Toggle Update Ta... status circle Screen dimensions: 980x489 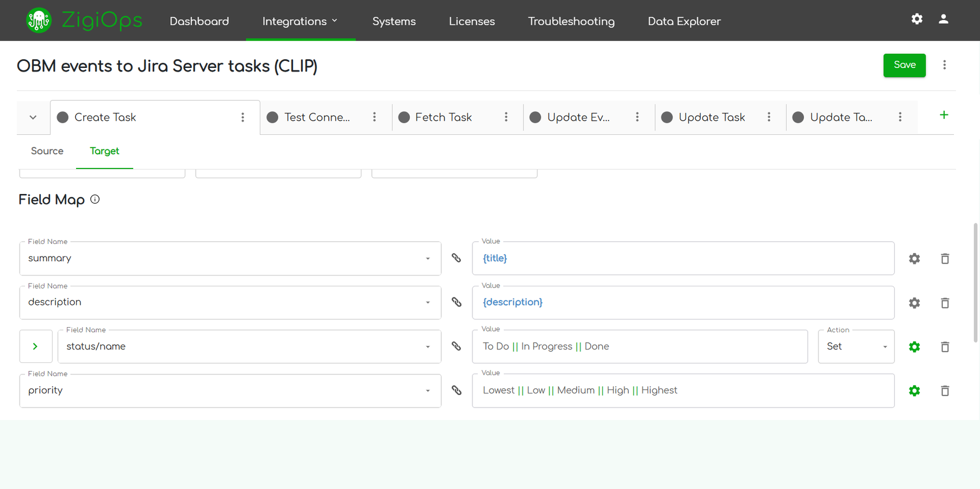(798, 117)
